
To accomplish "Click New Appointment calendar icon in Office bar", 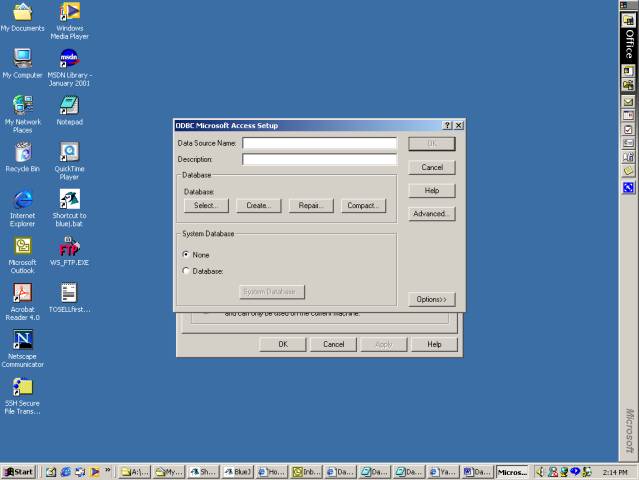I will tap(628, 115).
